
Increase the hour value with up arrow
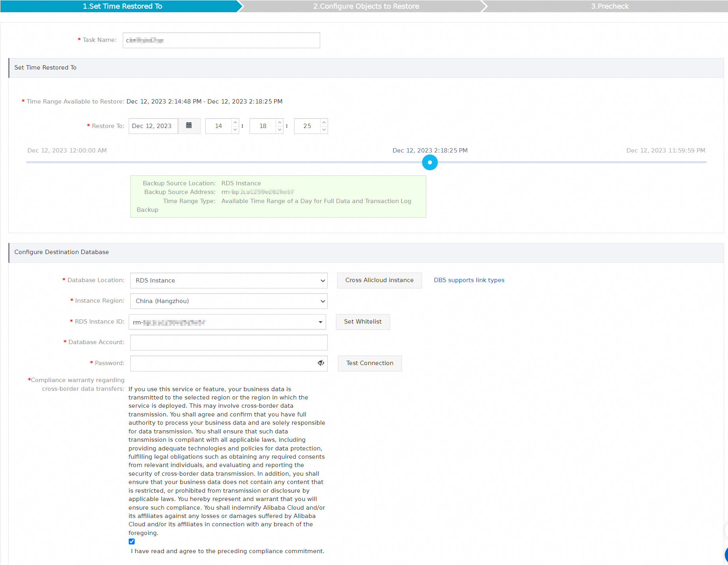coord(235,122)
